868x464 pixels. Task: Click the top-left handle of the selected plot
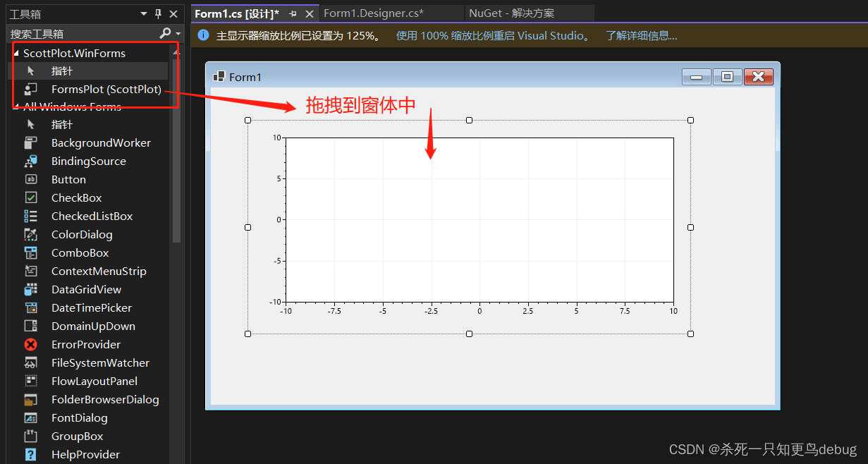[247, 120]
